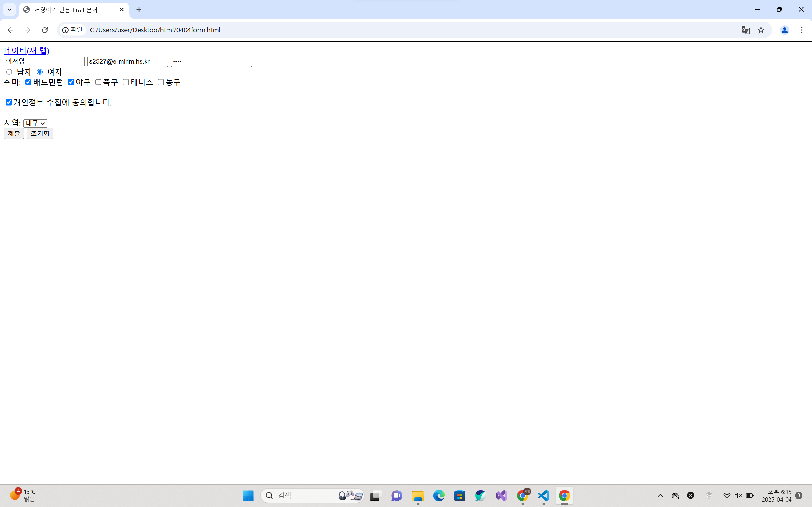Click the browser reload page icon
This screenshot has height=507, width=812.
45,30
